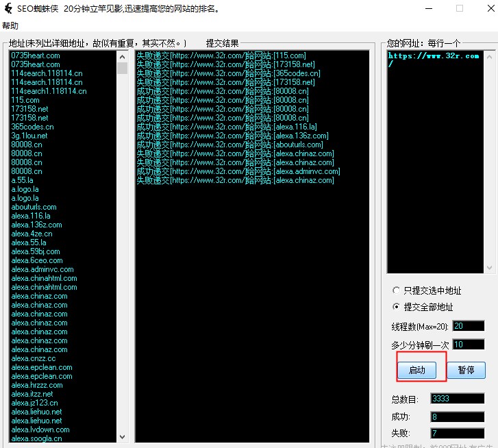Screen dimensions: 498x448
Task: Open the 帮助 menu
Action: pyautogui.click(x=10, y=26)
